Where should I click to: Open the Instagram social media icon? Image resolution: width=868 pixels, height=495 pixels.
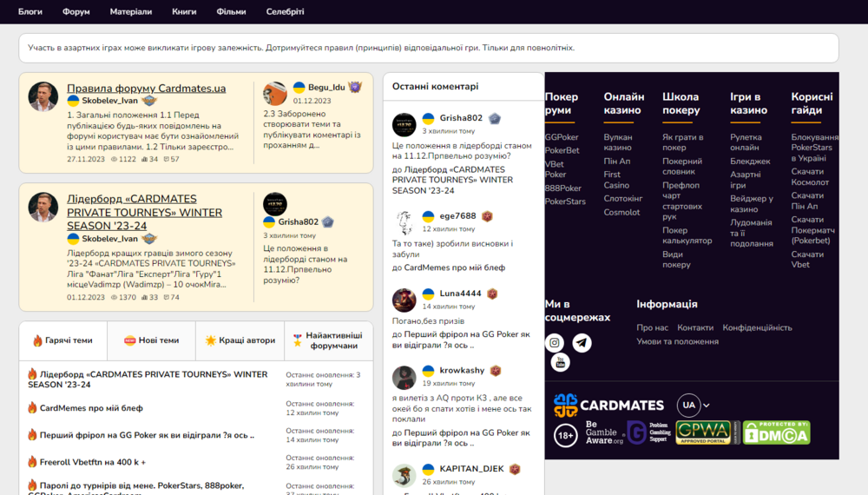[x=555, y=343]
